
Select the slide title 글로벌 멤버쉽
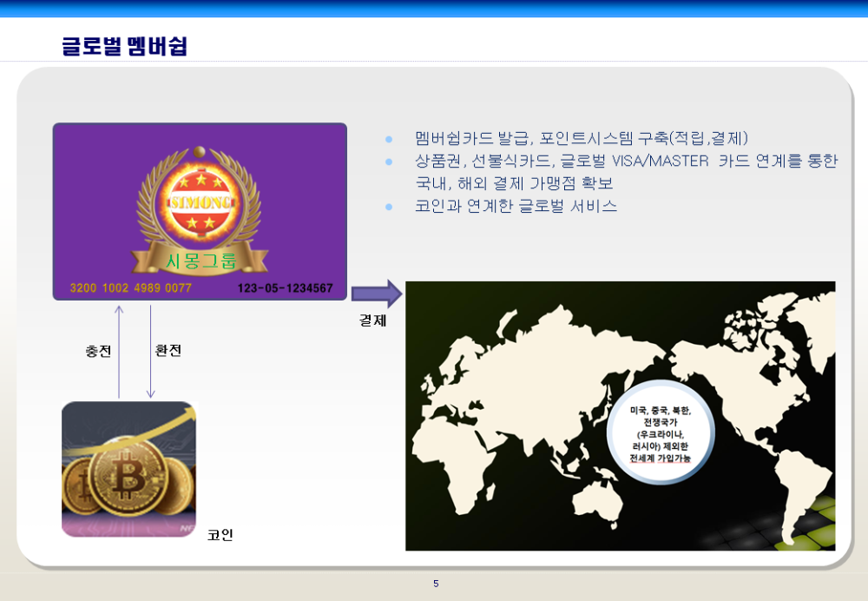click(x=125, y=45)
